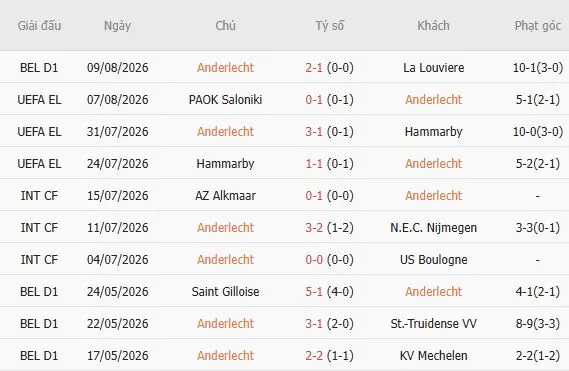Click the 3-2 score against N.E.C. Nijmegen
This screenshot has height=371, width=569.
point(314,228)
